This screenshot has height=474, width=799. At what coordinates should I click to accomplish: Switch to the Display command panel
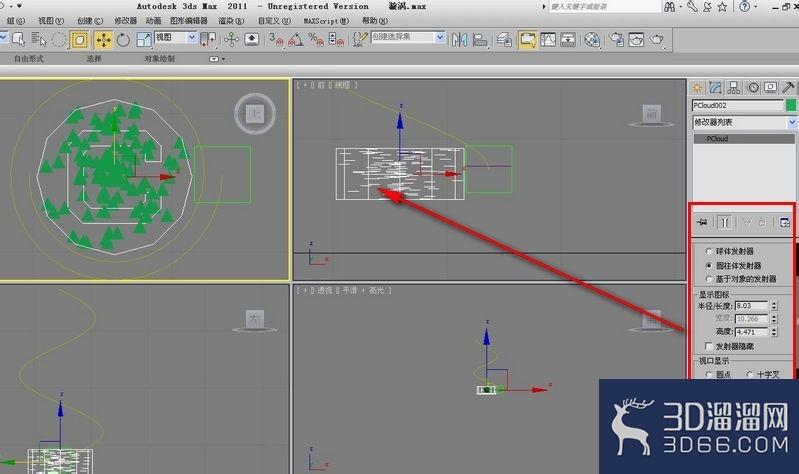[x=770, y=88]
